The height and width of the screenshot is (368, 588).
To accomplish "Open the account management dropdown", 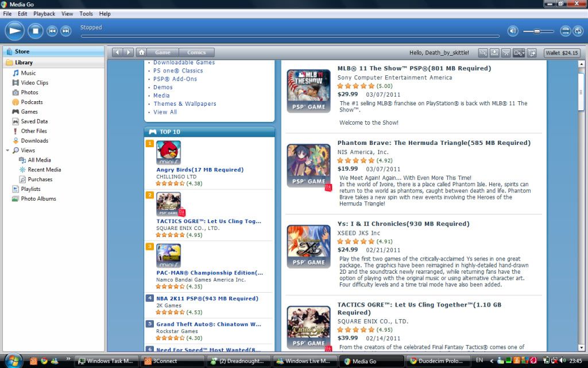I will coord(519,53).
